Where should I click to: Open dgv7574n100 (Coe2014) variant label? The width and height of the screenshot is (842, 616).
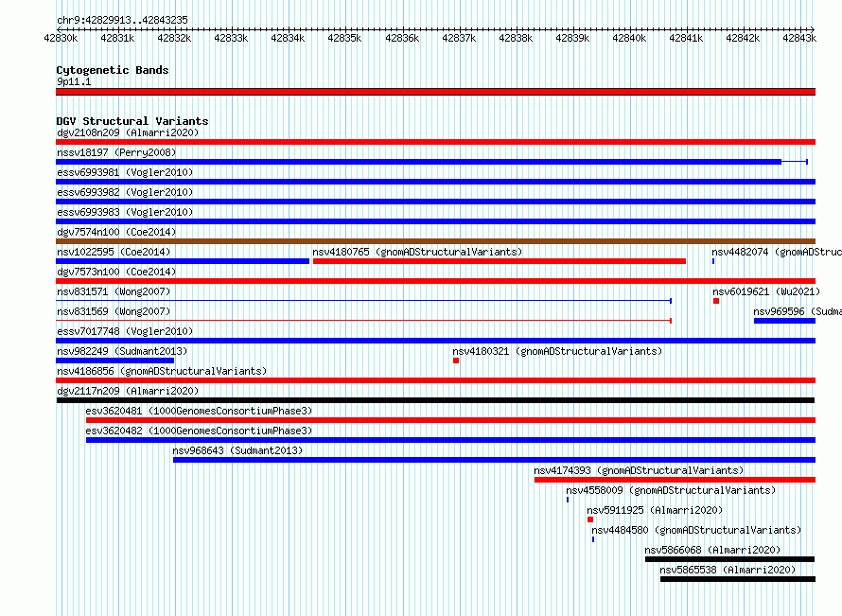click(x=116, y=232)
